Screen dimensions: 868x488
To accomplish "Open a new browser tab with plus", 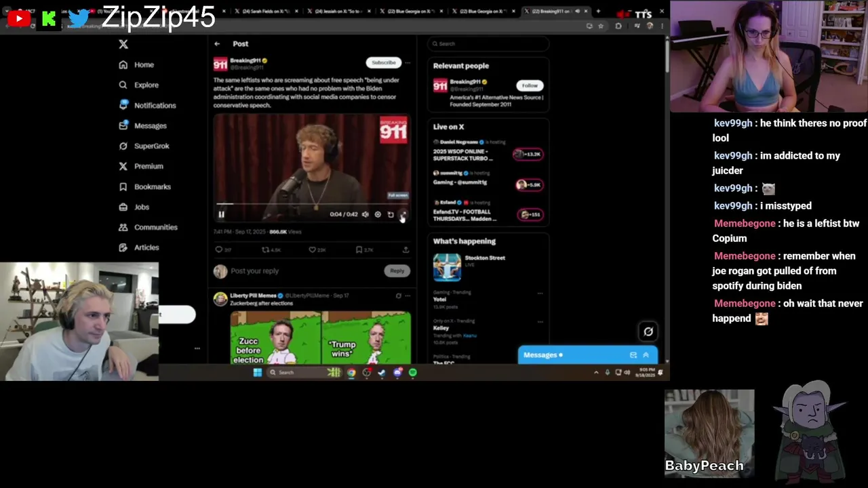I will tap(597, 11).
